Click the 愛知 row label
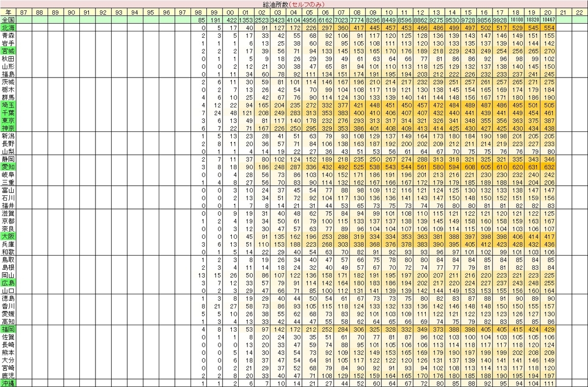Screen dimensions: 588x387 (8, 167)
